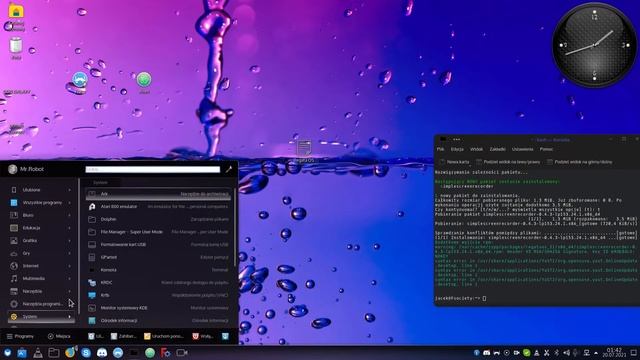Expand the Multimedia category arrow

(x=69, y=278)
